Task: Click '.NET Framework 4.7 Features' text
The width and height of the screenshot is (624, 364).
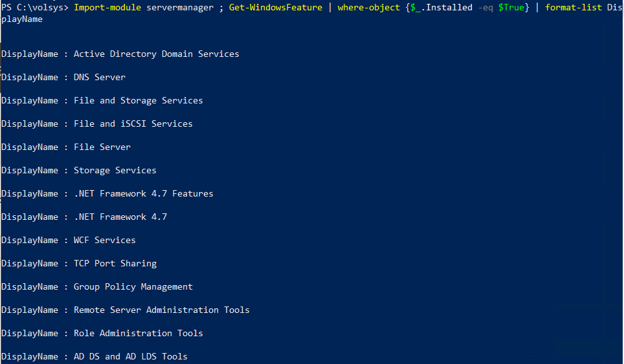Action: [x=143, y=194]
